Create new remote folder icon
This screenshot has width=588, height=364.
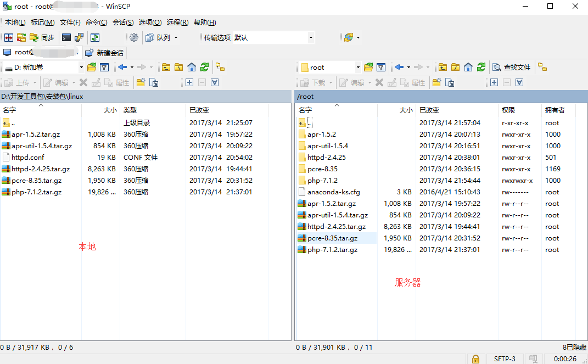(x=437, y=82)
